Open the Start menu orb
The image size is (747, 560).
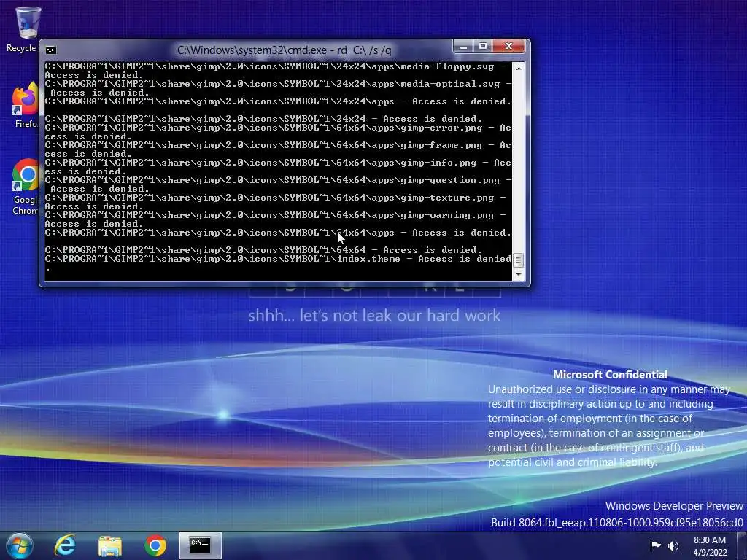tap(19, 545)
